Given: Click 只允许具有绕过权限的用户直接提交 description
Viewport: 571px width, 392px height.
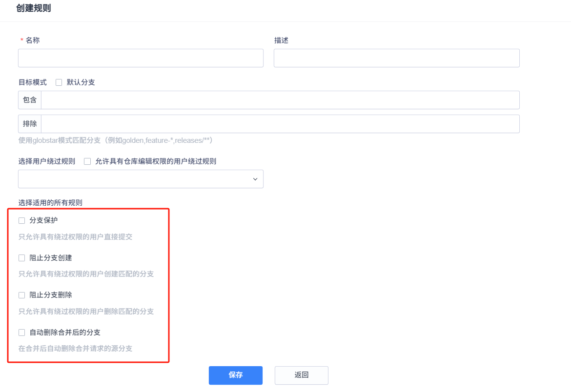Looking at the screenshot, I should coord(75,237).
